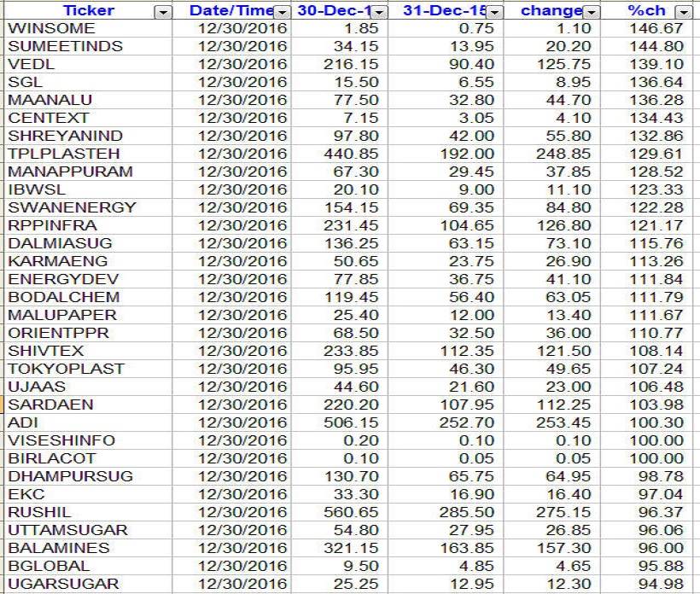Screen dimensions: 700x594
Task: Click the SHIVTEX ticker cell
Action: click(88, 351)
